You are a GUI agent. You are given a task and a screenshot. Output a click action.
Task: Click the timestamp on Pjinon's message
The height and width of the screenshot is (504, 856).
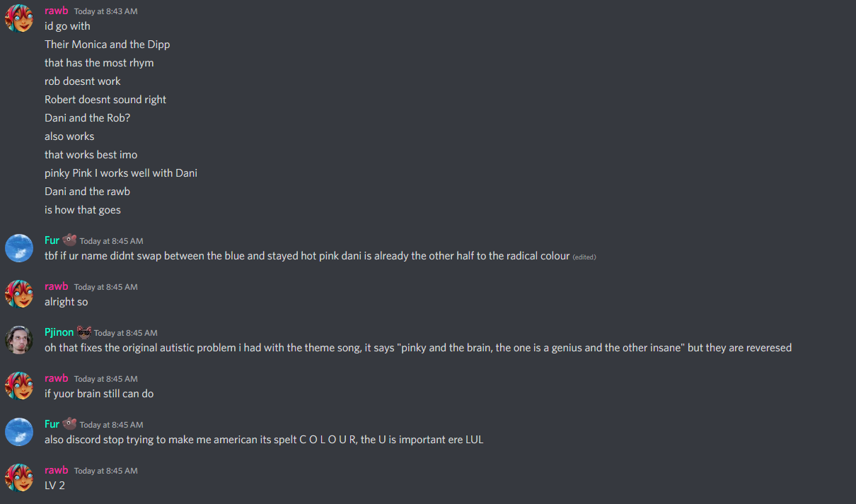coord(126,333)
